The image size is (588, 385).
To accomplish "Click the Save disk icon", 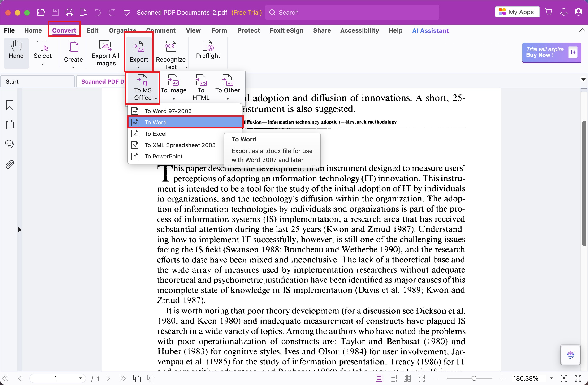I will tap(55, 12).
